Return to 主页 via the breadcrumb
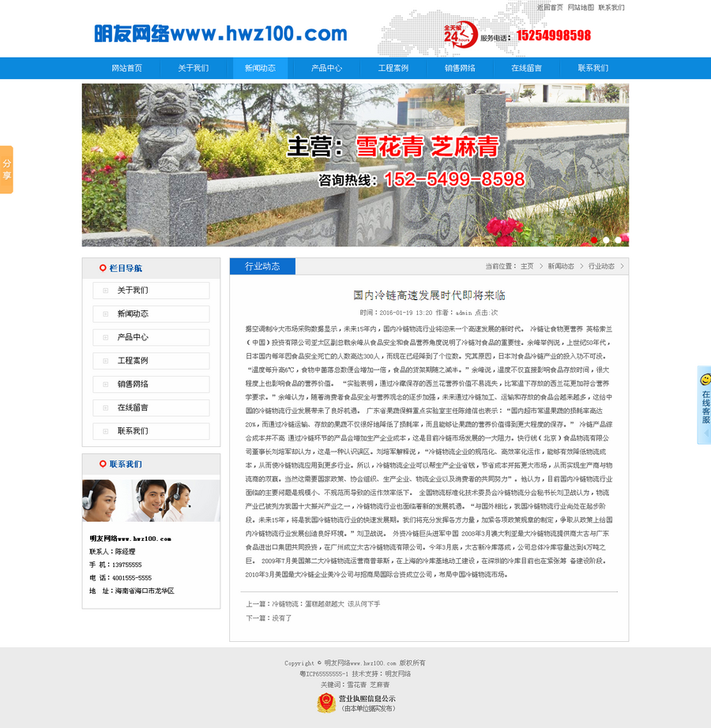 (x=526, y=266)
